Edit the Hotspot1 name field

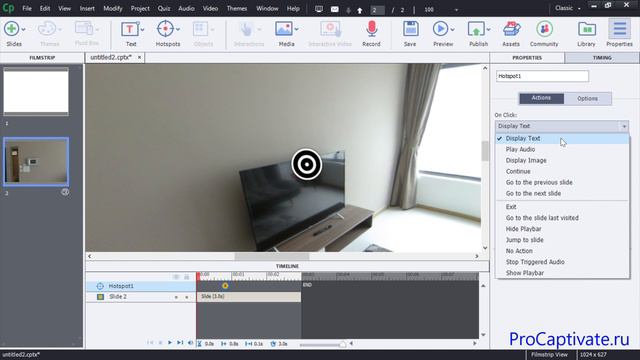tap(542, 76)
